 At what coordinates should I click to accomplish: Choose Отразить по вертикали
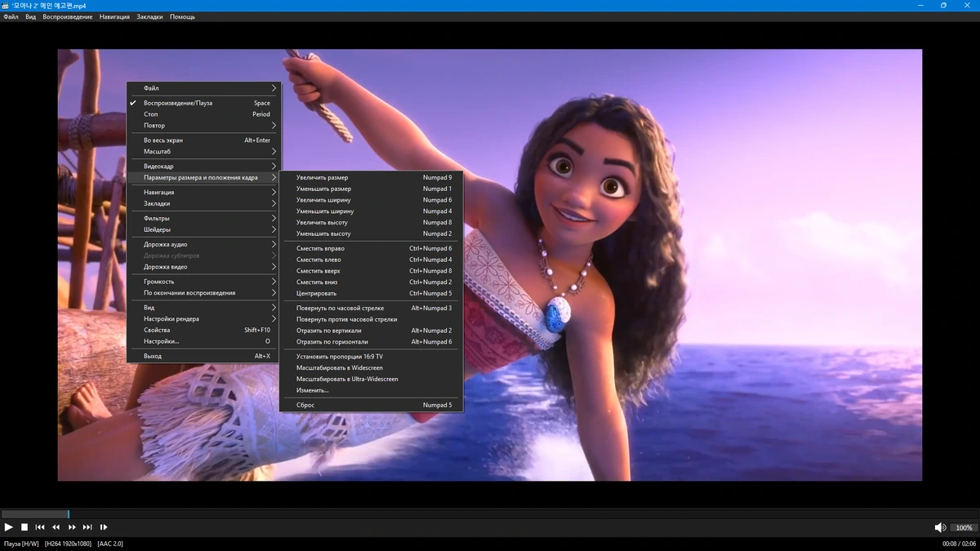coord(372,331)
